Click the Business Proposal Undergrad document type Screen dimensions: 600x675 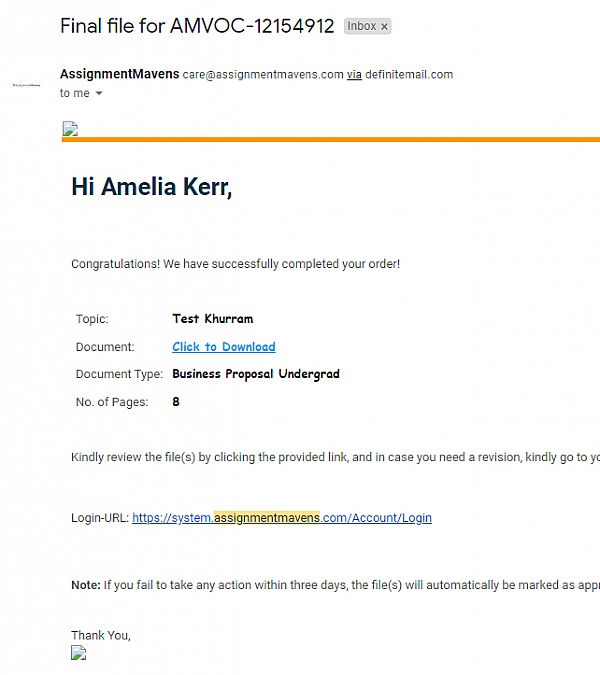pyautogui.click(x=256, y=374)
